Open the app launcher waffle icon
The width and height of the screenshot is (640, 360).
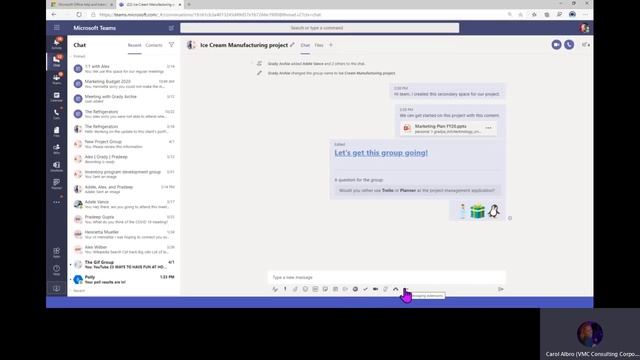click(57, 28)
